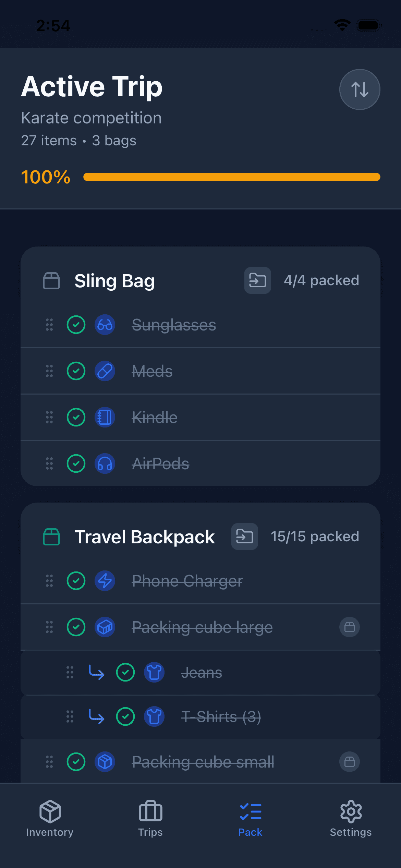The image size is (401, 868).
Task: Open the Inventory tab
Action: coord(50,819)
